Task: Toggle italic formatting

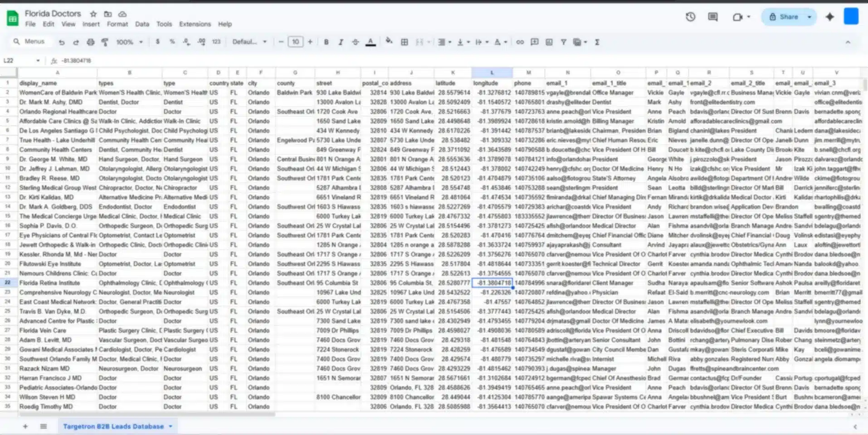Action: 341,42
